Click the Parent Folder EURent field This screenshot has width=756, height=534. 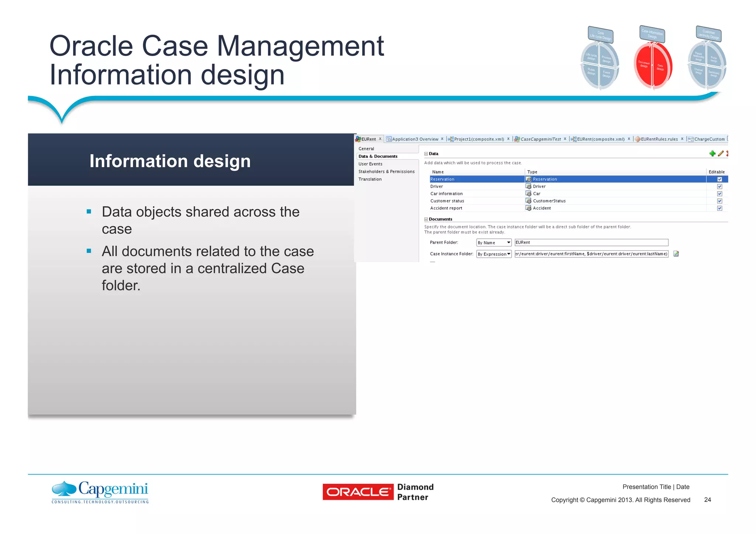(591, 242)
